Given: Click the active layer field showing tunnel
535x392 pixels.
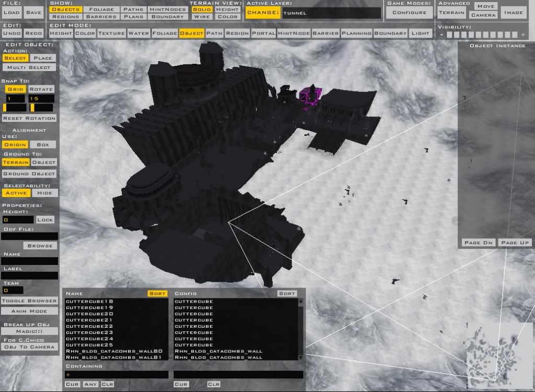Looking at the screenshot, I should [x=331, y=13].
